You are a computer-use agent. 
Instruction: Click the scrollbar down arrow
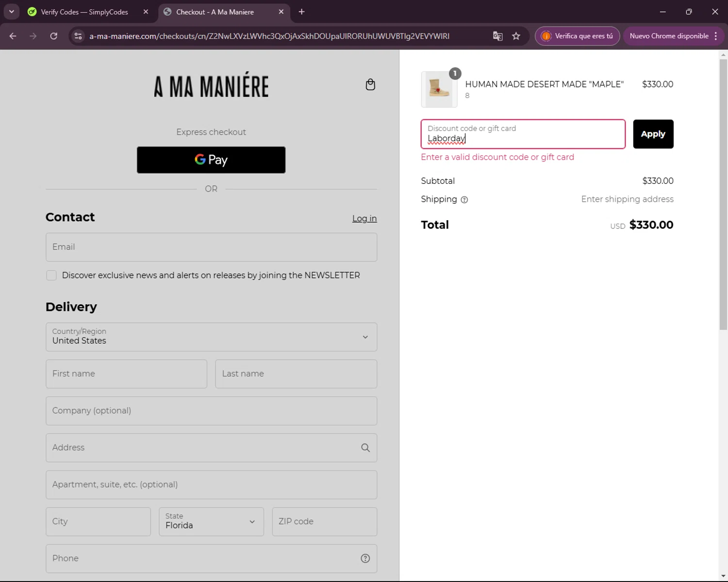tap(723, 576)
